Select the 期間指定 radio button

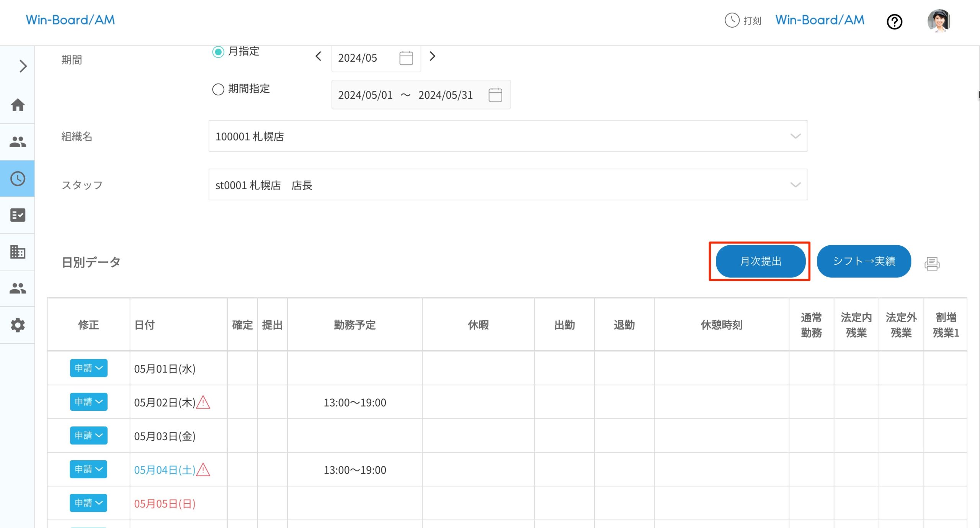tap(218, 89)
